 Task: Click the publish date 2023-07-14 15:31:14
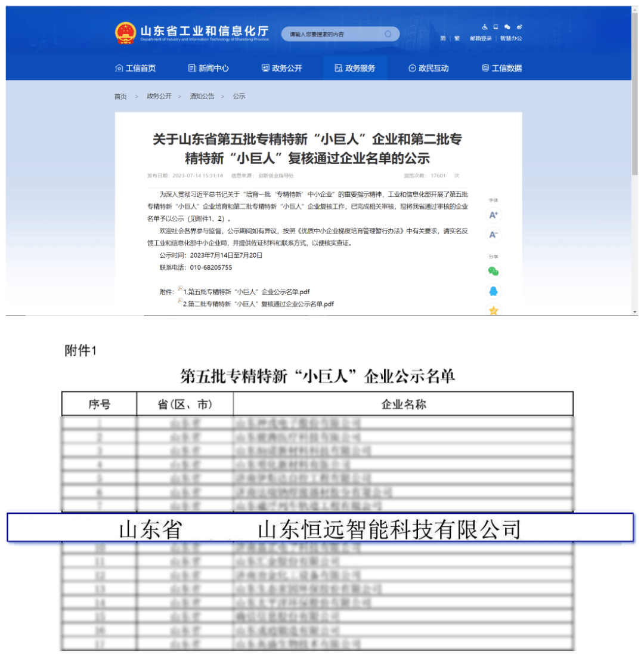(x=197, y=175)
